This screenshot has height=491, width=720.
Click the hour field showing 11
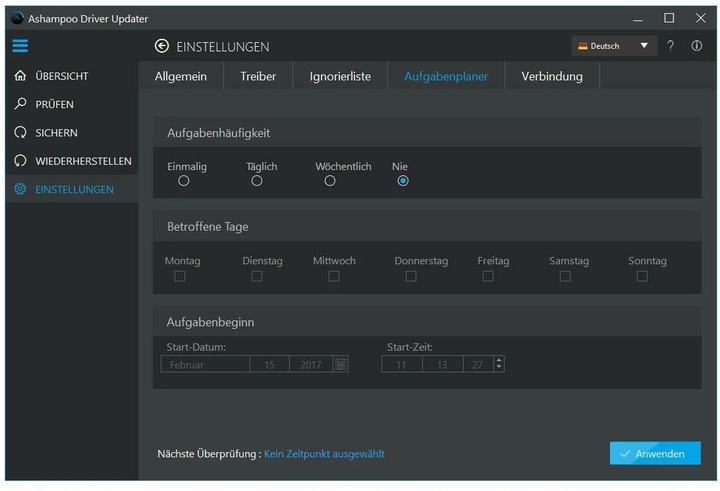point(401,364)
